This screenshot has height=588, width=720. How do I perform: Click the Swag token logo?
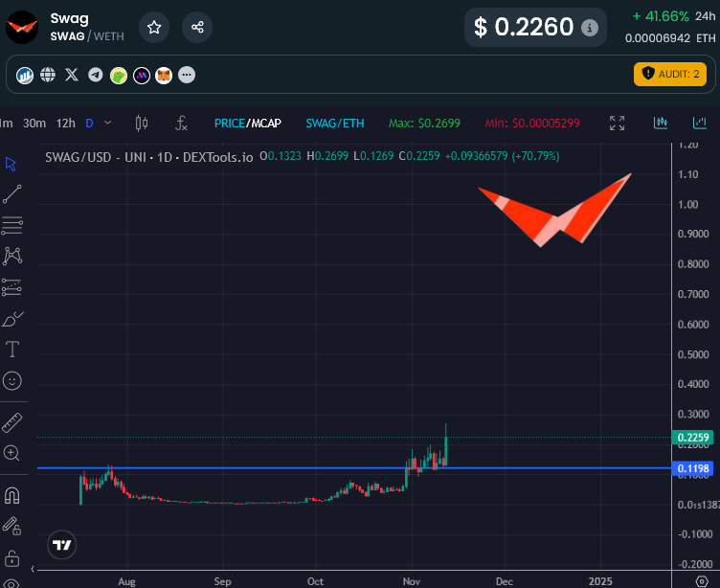[x=22, y=27]
